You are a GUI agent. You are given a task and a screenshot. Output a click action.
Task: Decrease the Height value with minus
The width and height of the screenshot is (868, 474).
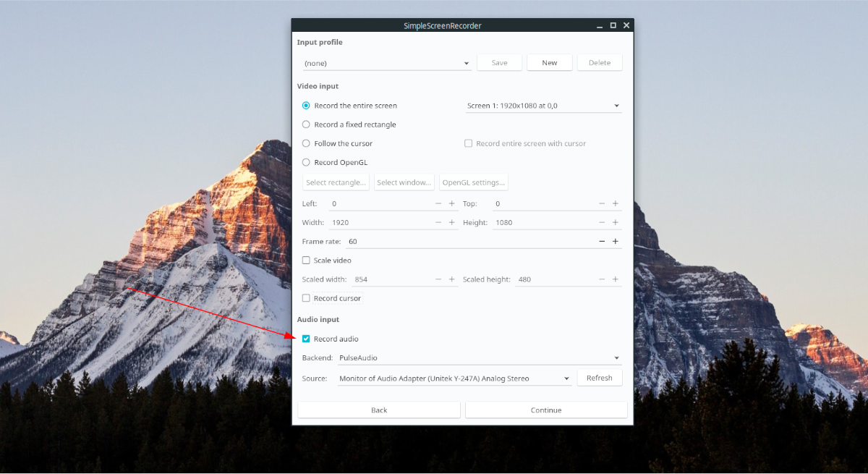coord(602,222)
